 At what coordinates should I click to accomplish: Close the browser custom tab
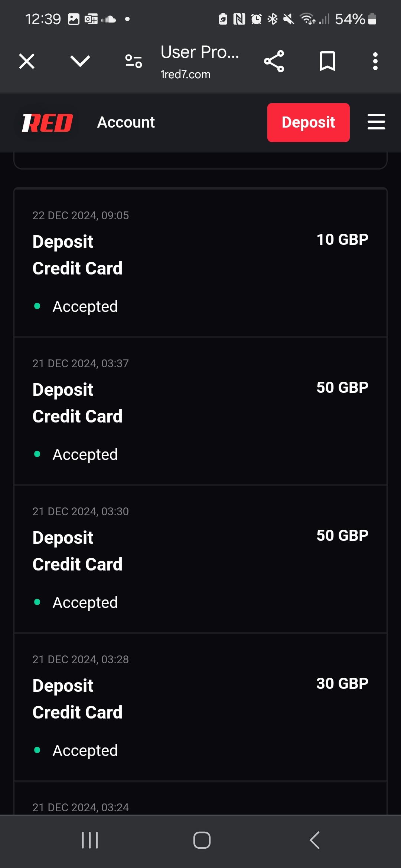coord(27,61)
